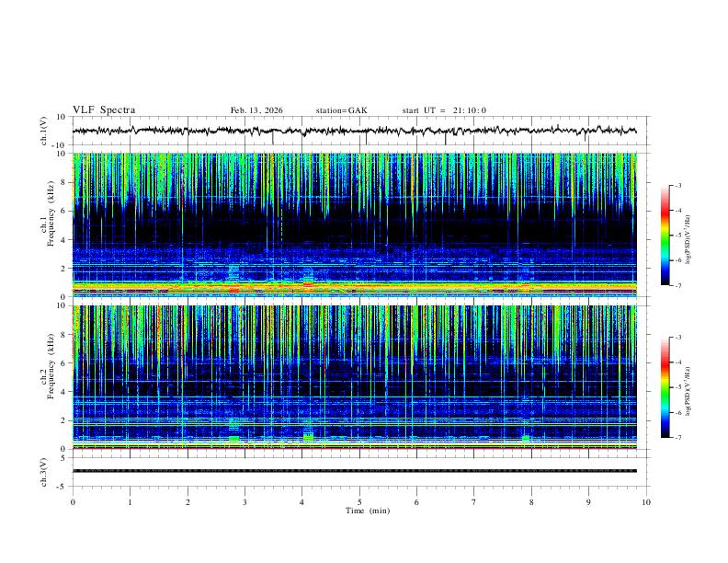Click the ch.1 voltage waveform trace
Viewport: 728px width, 563px height.
(354, 131)
